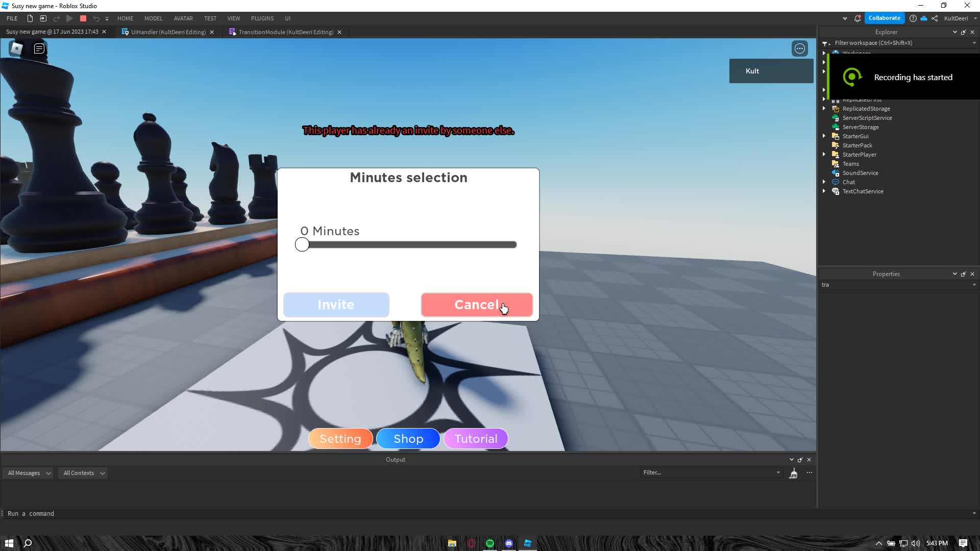Open the All Messages dropdown

[x=29, y=473]
